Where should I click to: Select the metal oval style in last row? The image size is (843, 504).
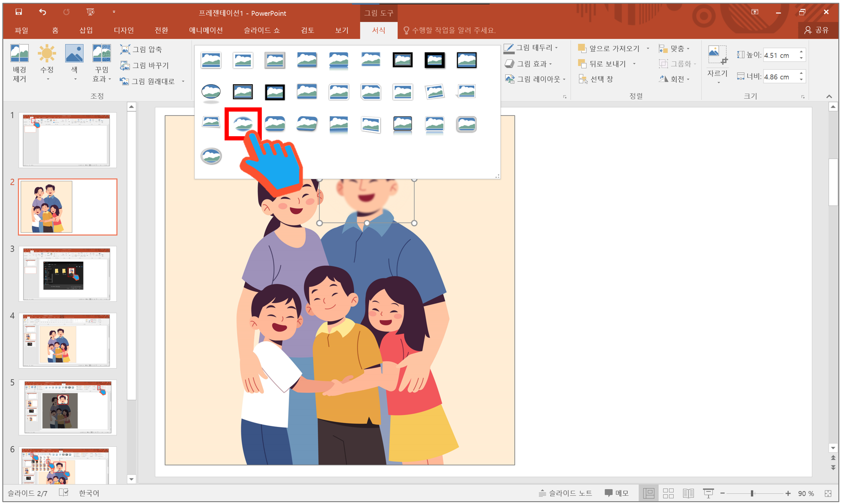(x=211, y=156)
